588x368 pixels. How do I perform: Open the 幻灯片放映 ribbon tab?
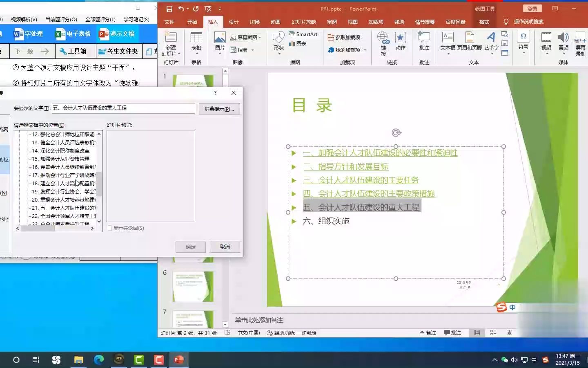[x=303, y=22]
